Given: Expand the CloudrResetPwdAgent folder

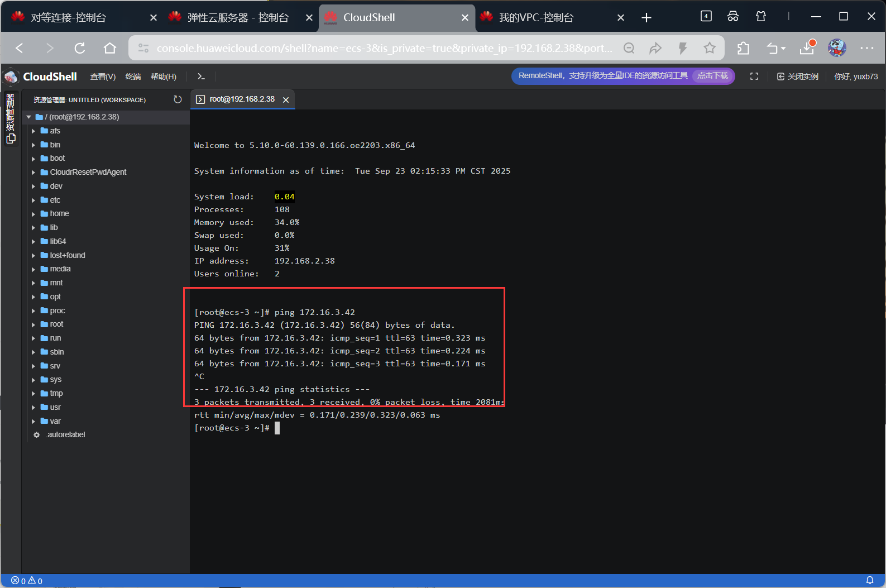Looking at the screenshot, I should pos(33,173).
